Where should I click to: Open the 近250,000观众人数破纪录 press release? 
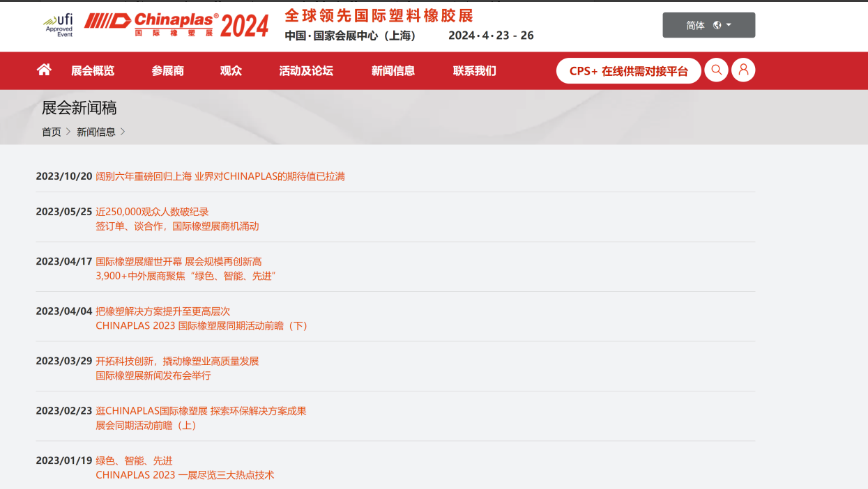pos(152,212)
